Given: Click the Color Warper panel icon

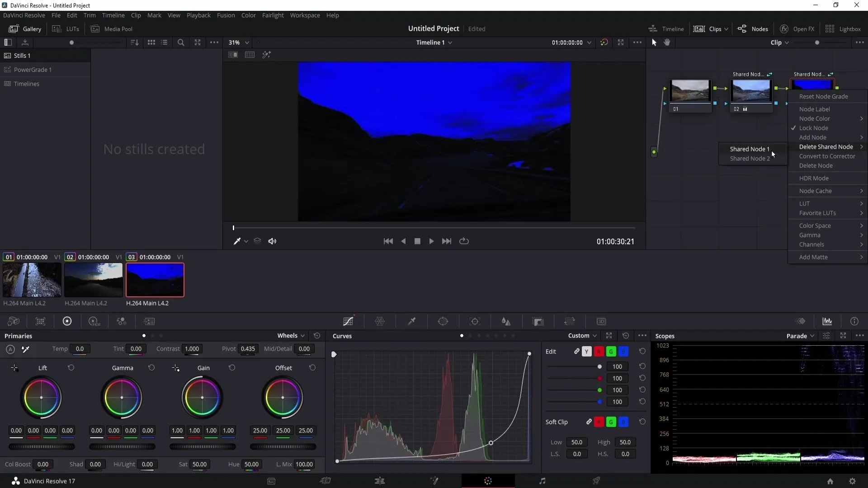Looking at the screenshot, I should click(380, 322).
